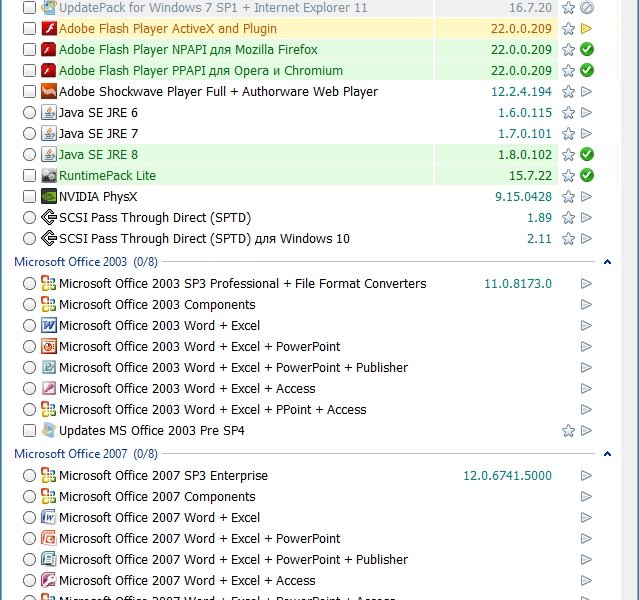Click the play arrow for Adobe Shockwave Player

point(586,91)
